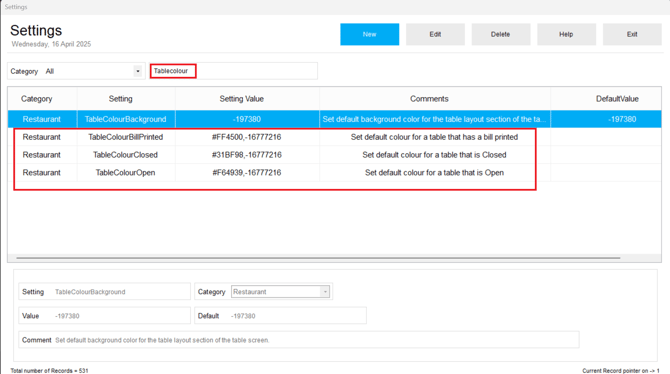670x374 pixels.
Task: Click the Total number of Records text
Action: point(49,371)
